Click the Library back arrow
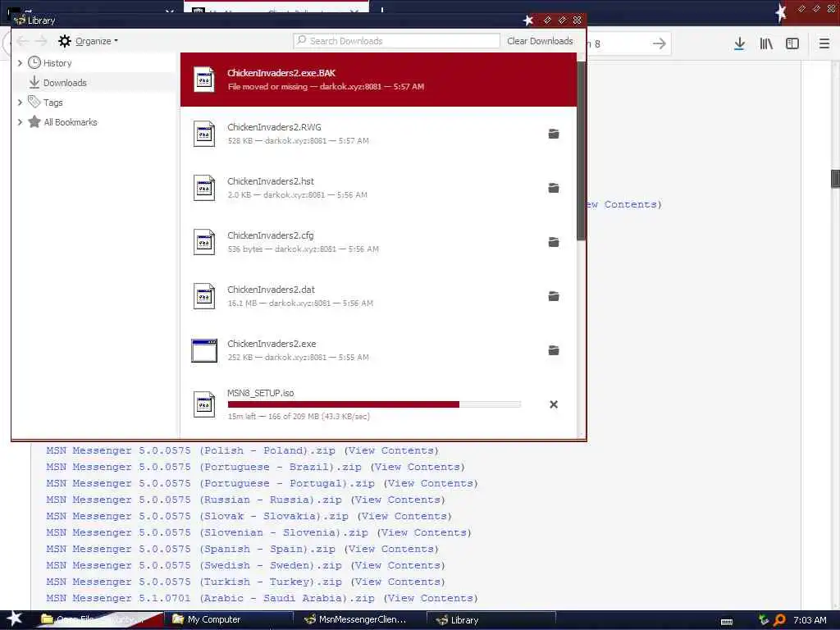The image size is (840, 630). click(22, 41)
